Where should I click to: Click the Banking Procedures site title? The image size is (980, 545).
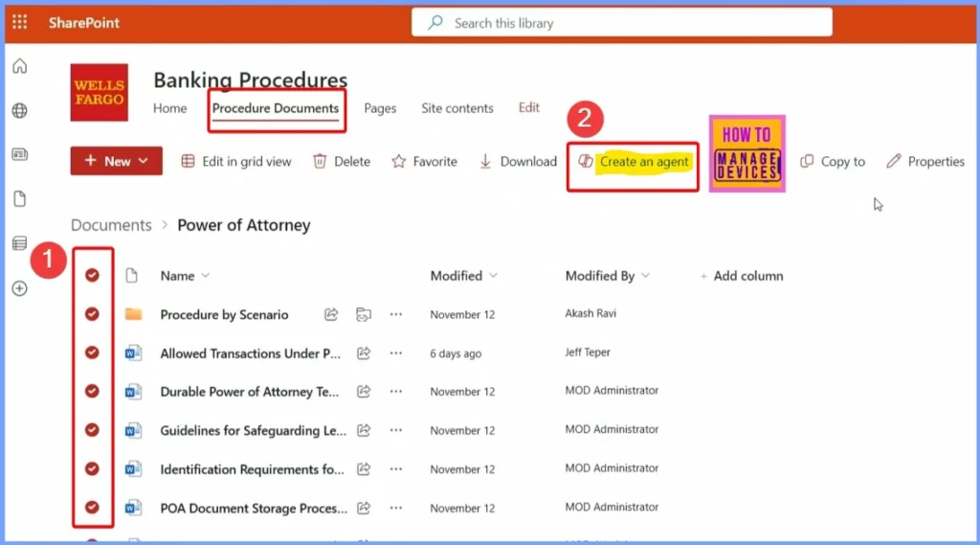click(x=251, y=79)
